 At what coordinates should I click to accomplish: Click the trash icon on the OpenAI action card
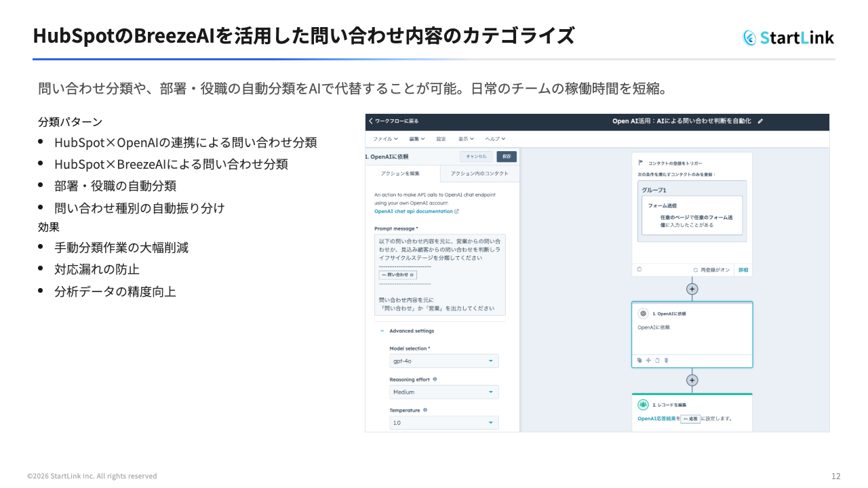click(x=666, y=360)
